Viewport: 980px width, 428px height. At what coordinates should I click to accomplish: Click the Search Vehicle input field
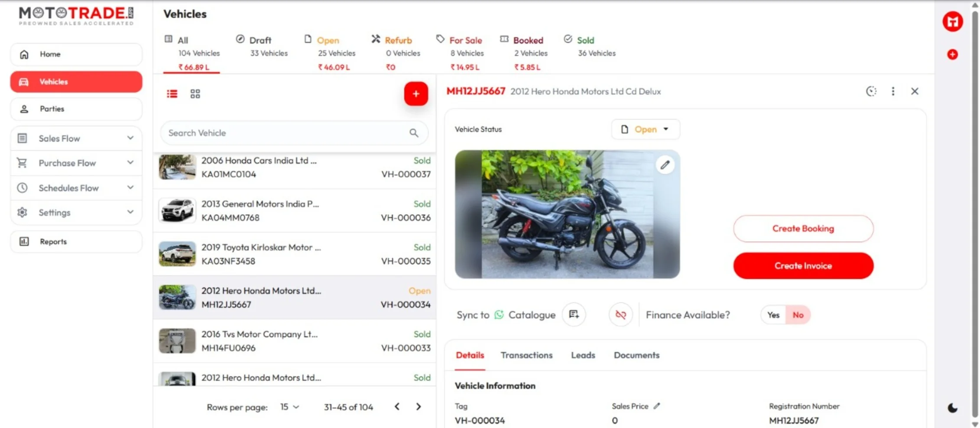[x=295, y=133]
